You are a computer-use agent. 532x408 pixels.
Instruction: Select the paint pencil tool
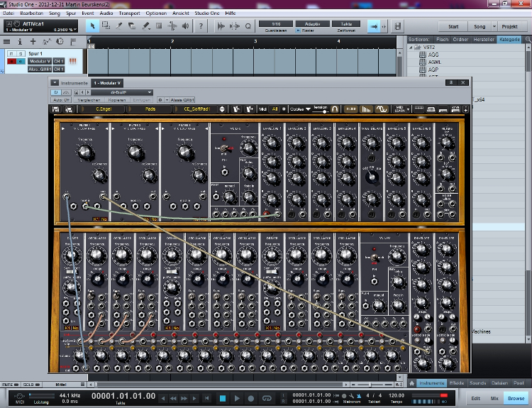[x=146, y=26]
